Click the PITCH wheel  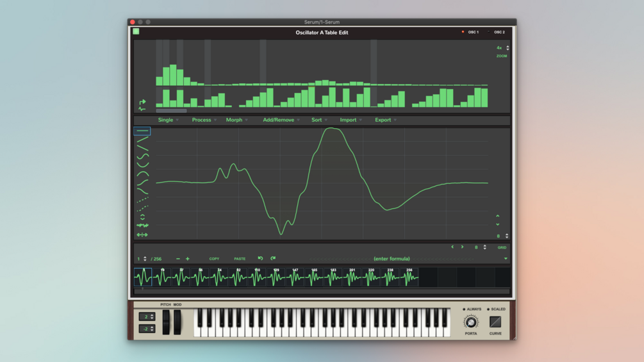[x=165, y=322]
